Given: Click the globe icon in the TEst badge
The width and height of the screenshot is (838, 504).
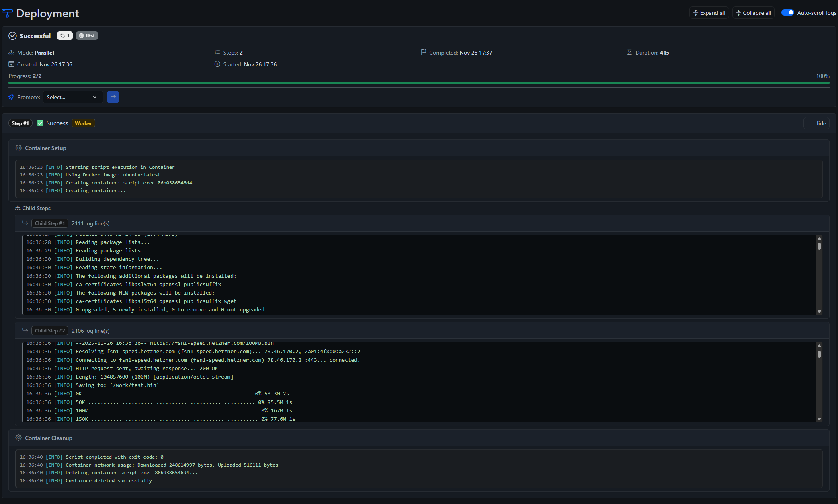Looking at the screenshot, I should 81,35.
